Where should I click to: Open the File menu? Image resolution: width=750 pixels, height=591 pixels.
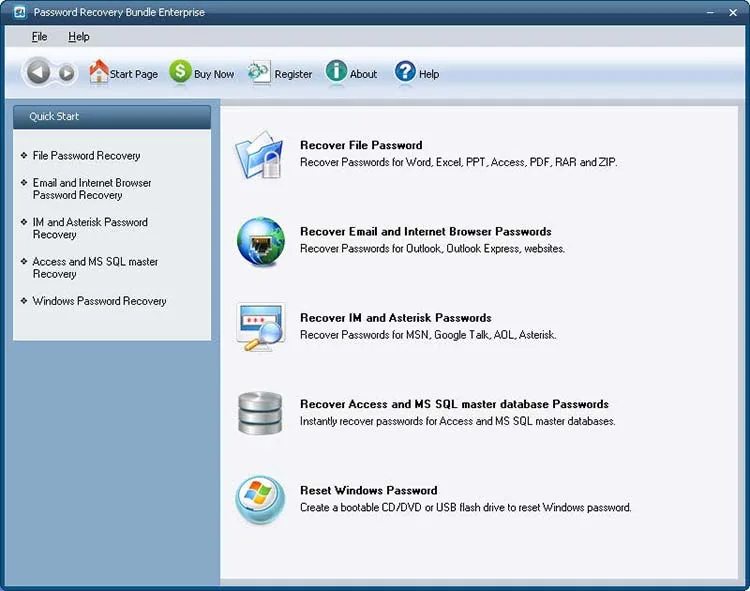pos(39,37)
